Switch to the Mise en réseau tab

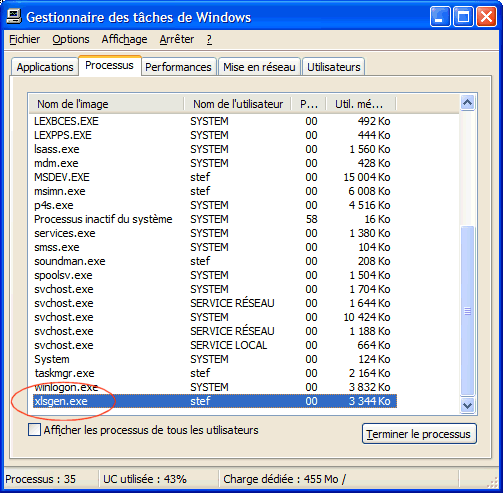point(259,67)
